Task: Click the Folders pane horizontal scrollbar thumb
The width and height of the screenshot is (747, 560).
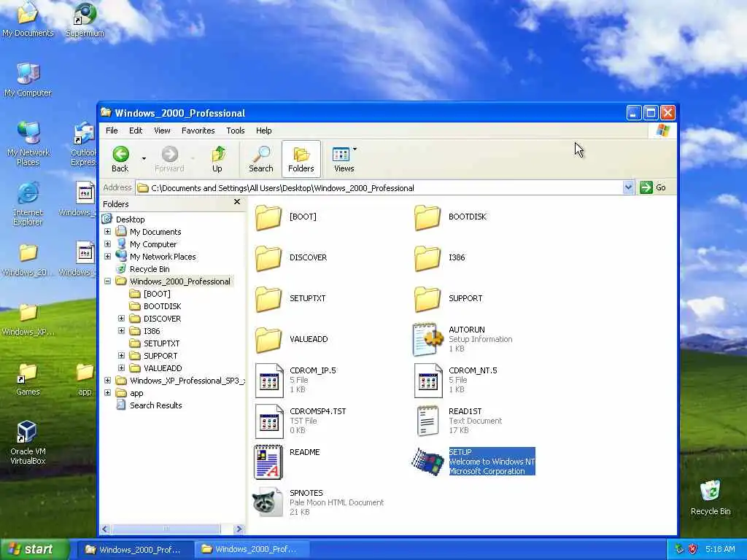Action: tap(166, 529)
